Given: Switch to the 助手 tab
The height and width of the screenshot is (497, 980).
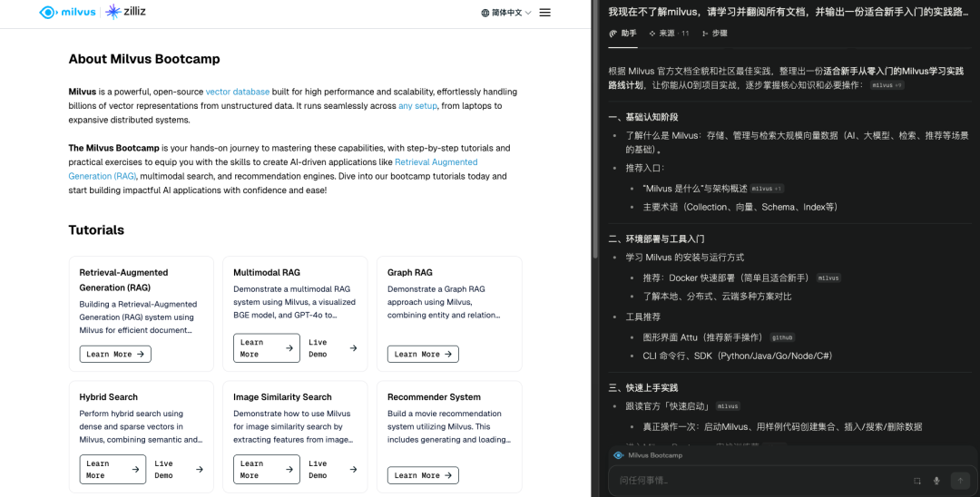Looking at the screenshot, I should pos(623,34).
